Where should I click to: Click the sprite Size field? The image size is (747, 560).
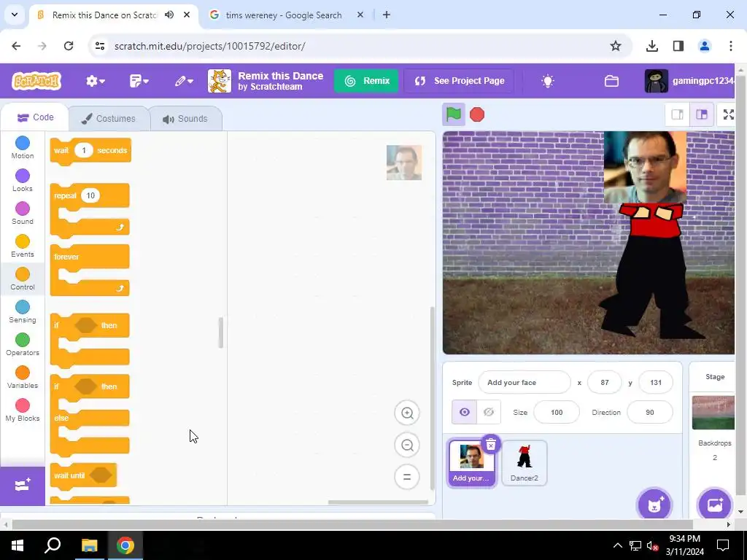557,413
